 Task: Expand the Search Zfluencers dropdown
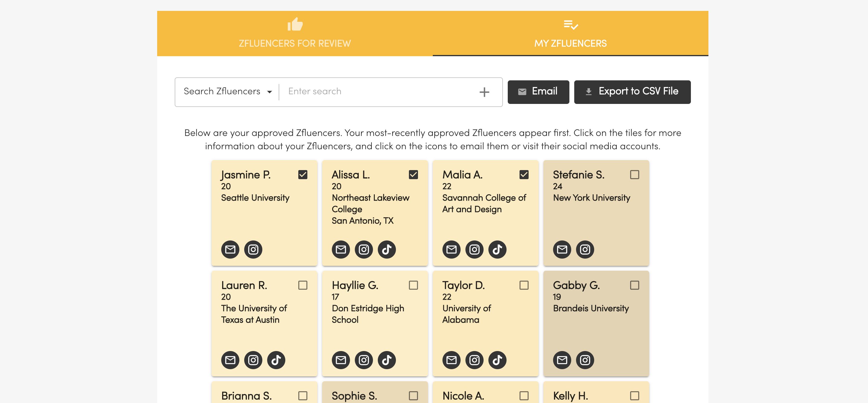[x=228, y=92]
